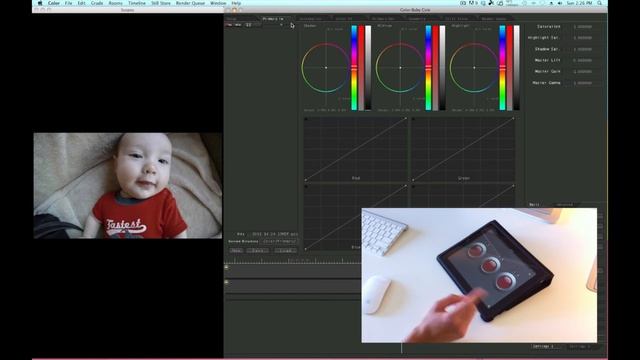The height and width of the screenshot is (360, 640).
Task: Click the New button under Saved Primaries
Action: click(236, 250)
